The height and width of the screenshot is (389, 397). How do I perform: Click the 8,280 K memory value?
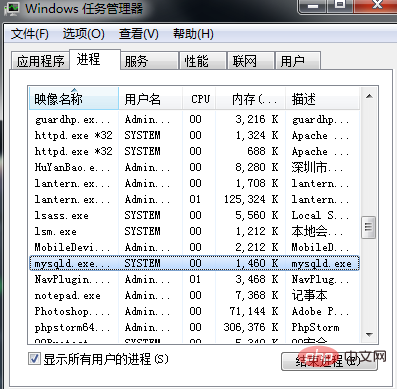[x=257, y=167]
